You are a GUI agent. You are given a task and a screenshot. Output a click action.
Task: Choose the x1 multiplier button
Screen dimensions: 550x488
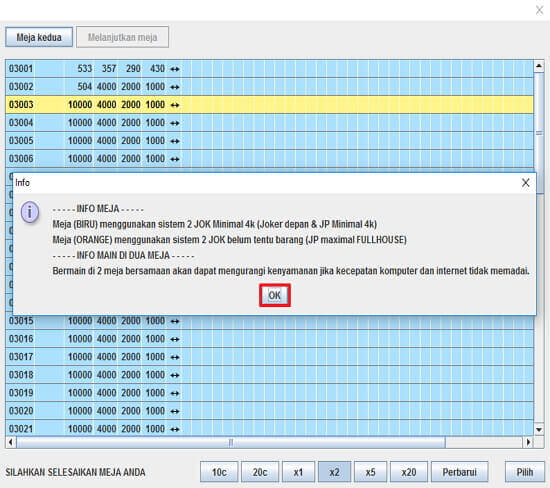coord(298,472)
